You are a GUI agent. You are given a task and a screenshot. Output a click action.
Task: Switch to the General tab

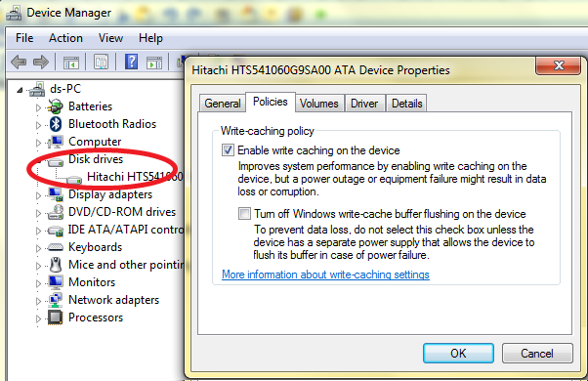click(x=223, y=104)
